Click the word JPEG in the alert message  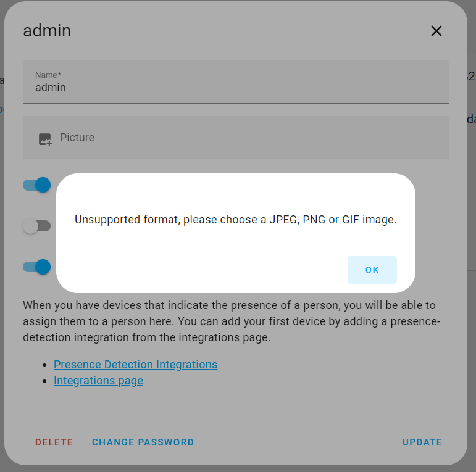click(283, 220)
